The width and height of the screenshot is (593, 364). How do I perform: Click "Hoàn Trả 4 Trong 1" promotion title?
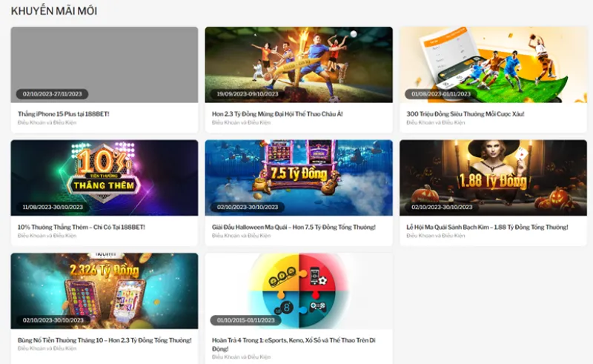pos(294,340)
